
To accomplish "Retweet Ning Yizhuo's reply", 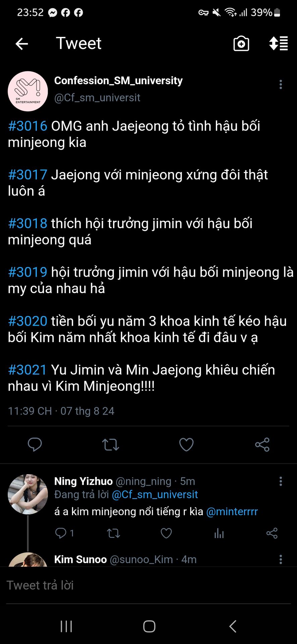I will point(113,533).
